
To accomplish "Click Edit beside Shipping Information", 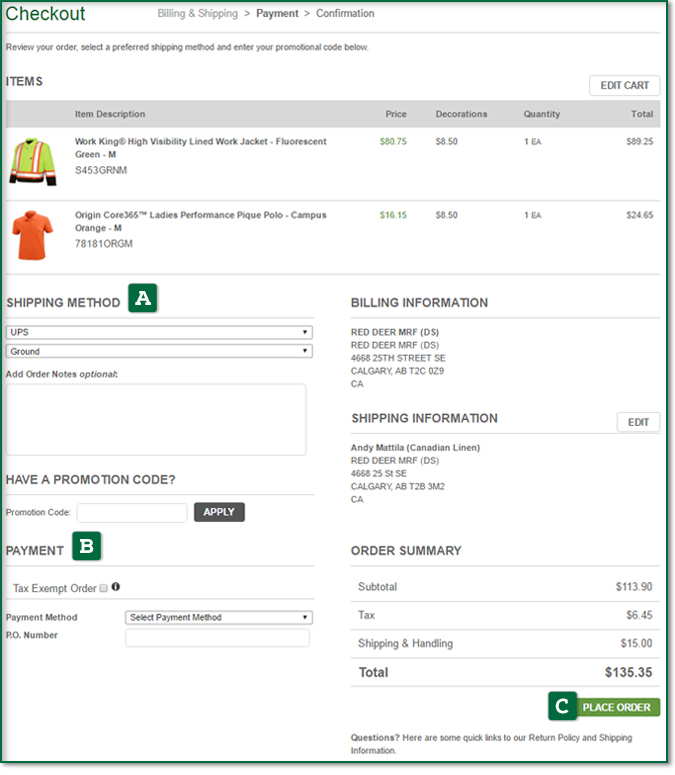I will point(638,422).
